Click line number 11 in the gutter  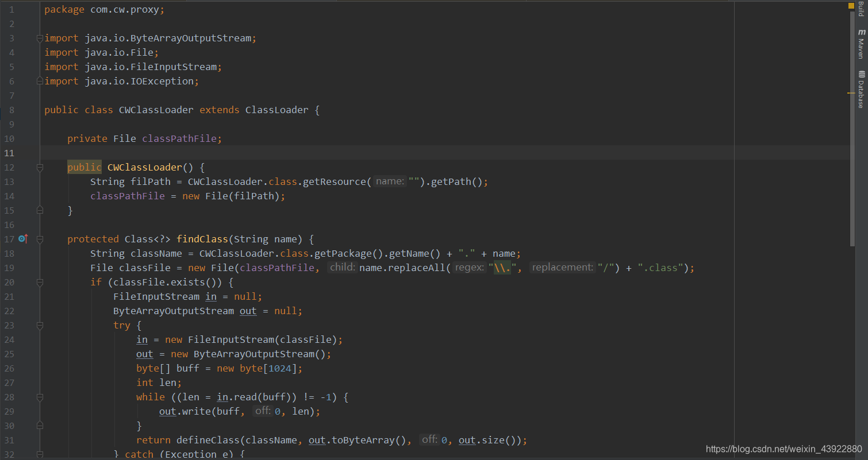pos(9,153)
